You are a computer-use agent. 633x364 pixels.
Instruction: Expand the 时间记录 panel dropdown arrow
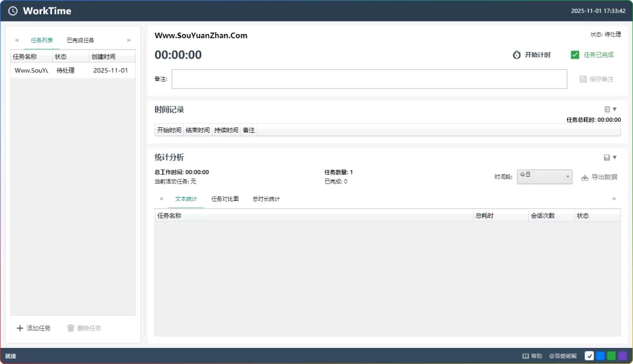tap(614, 109)
